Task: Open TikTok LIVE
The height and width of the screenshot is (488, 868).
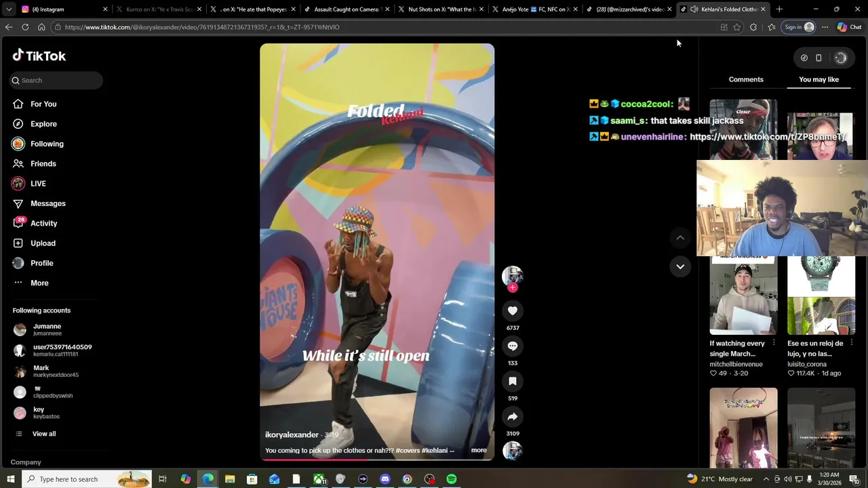Action: point(38,184)
